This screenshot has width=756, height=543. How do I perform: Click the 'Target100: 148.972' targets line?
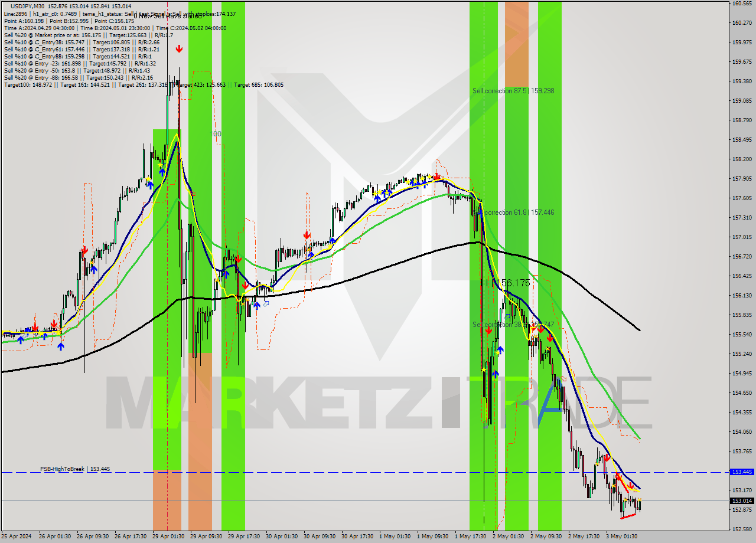point(144,85)
